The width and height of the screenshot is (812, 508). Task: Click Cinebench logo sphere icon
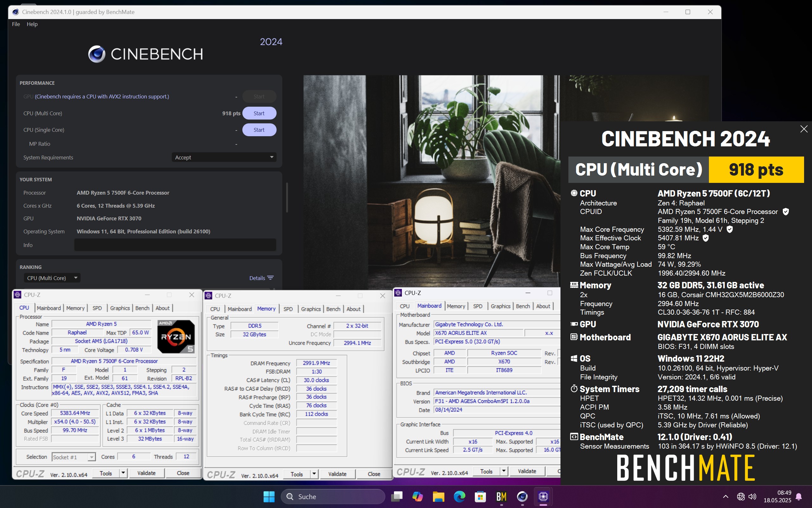point(97,54)
